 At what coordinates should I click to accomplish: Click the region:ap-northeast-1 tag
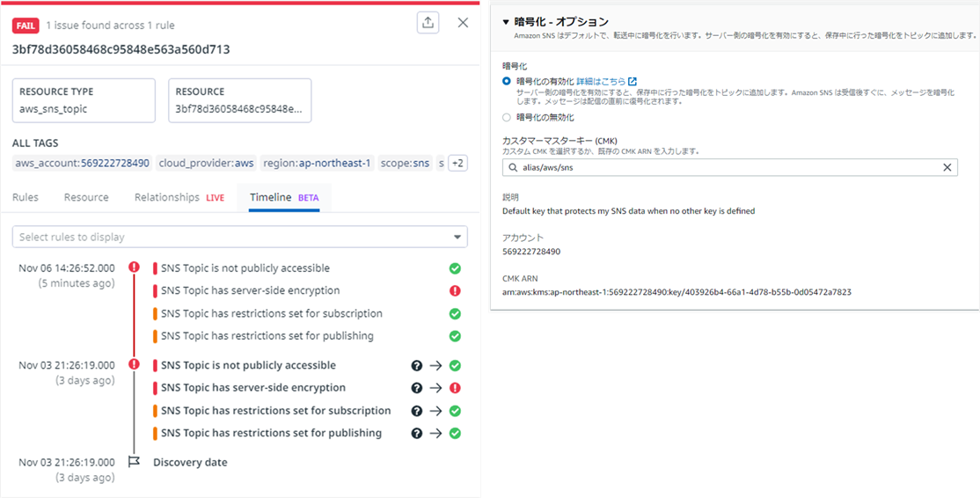pyautogui.click(x=318, y=163)
